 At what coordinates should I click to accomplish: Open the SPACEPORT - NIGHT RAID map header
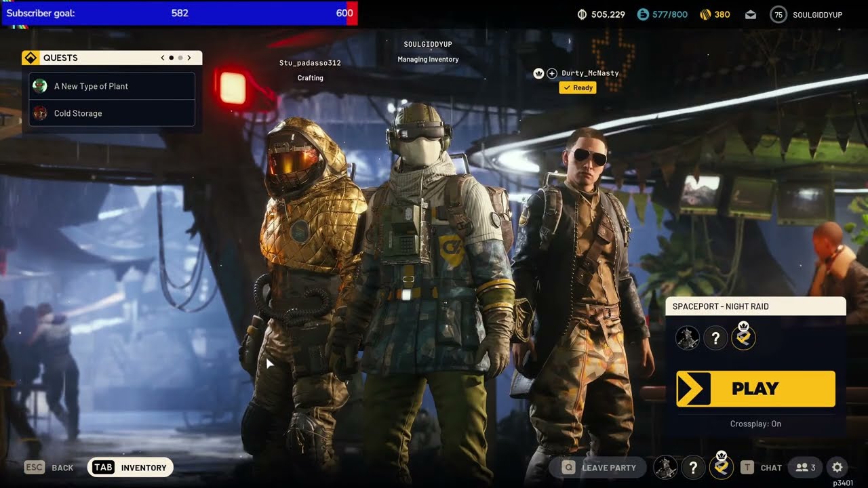click(x=755, y=306)
